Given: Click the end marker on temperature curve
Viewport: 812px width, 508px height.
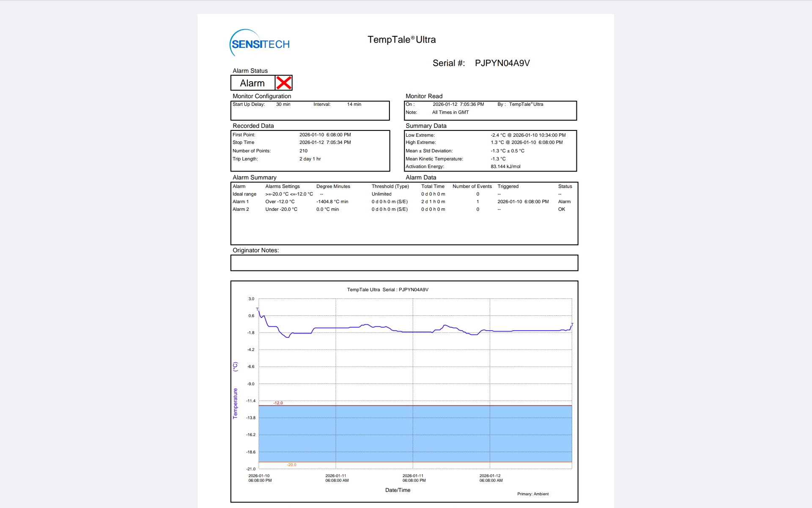Looking at the screenshot, I should [x=572, y=325].
